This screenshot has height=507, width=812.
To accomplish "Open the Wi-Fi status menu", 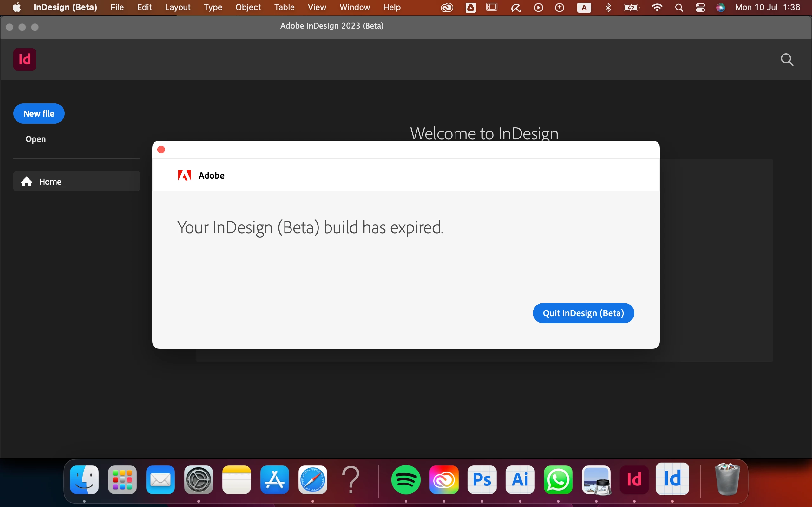I will point(657,7).
